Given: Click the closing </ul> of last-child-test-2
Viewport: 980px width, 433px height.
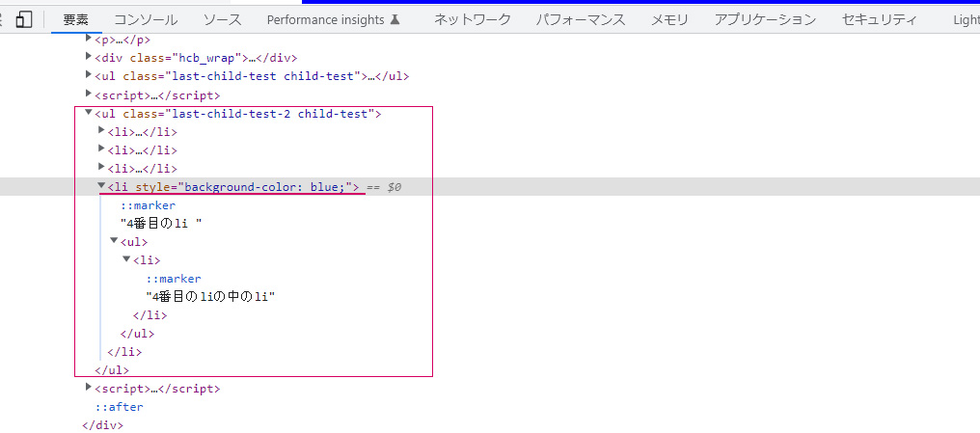Looking at the screenshot, I should tap(112, 370).
